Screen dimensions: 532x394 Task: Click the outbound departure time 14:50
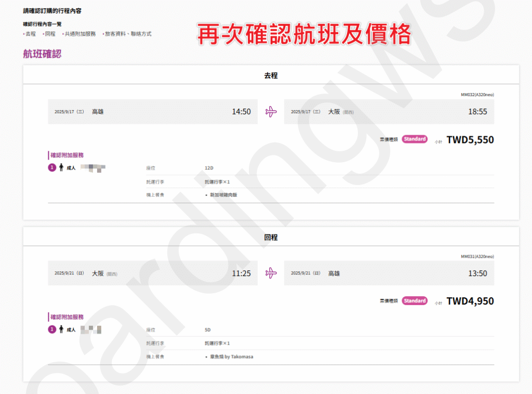click(241, 112)
